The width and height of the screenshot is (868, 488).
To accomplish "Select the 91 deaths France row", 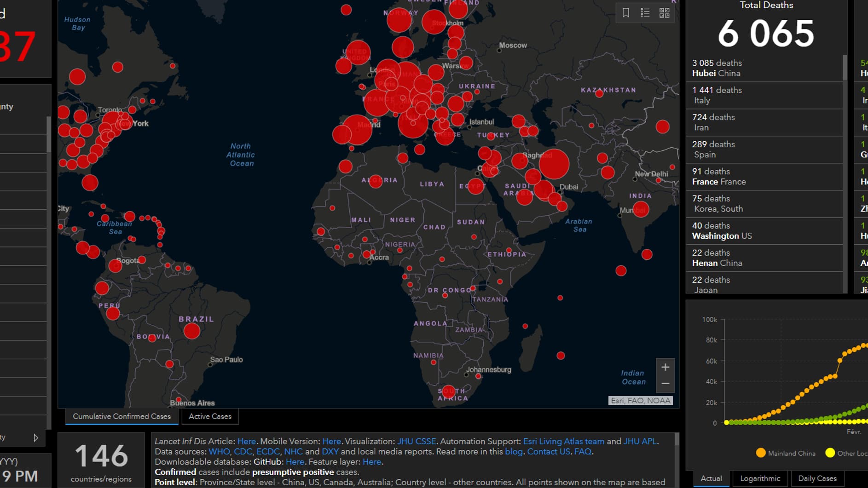I will tap(764, 177).
